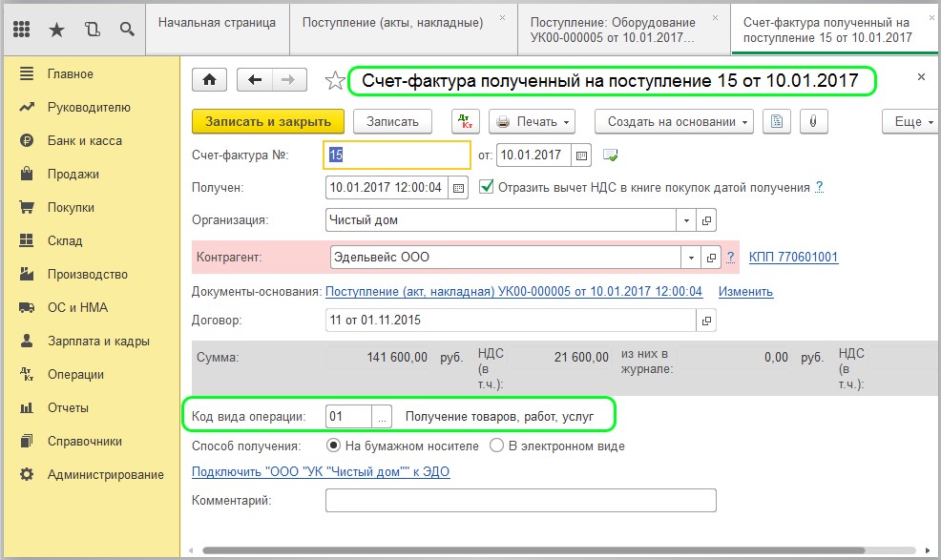Focus the Счет-фактура № field
This screenshot has height=560, width=941.
point(397,156)
